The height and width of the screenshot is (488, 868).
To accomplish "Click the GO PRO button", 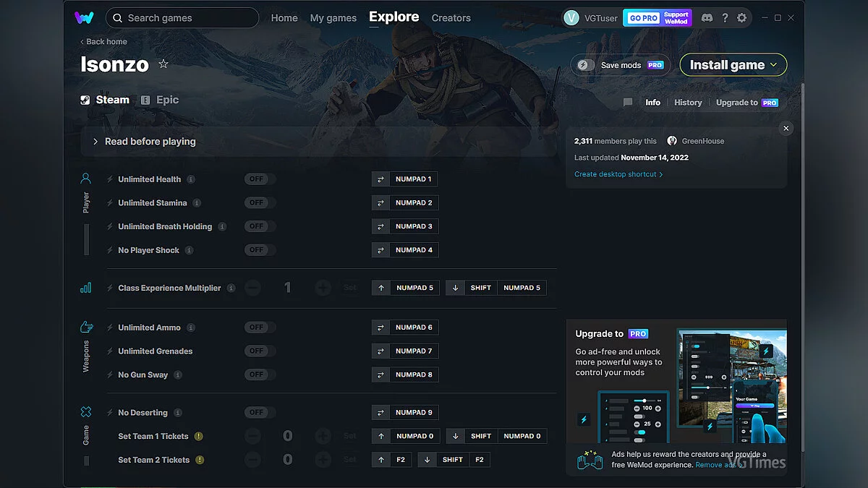I will 642,18.
